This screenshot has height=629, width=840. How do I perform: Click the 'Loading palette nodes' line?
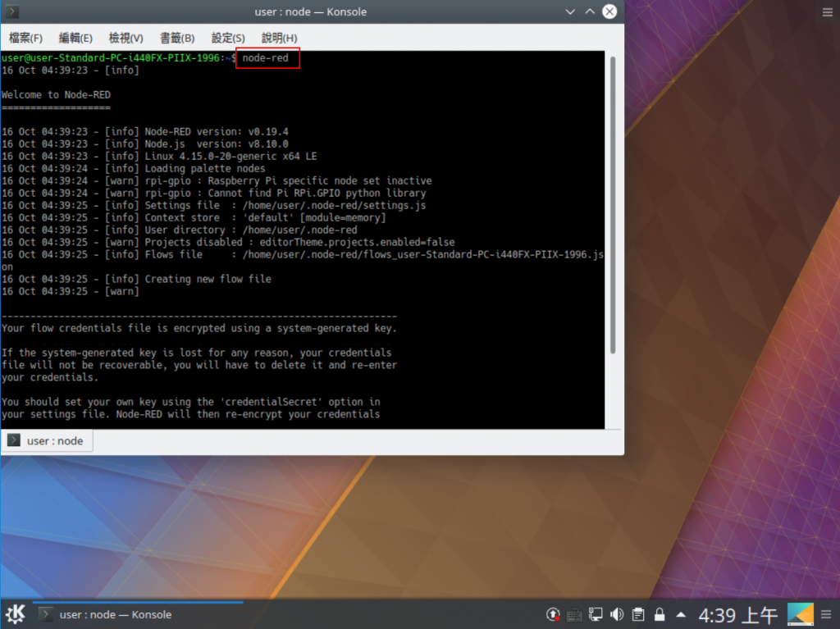[134, 169]
